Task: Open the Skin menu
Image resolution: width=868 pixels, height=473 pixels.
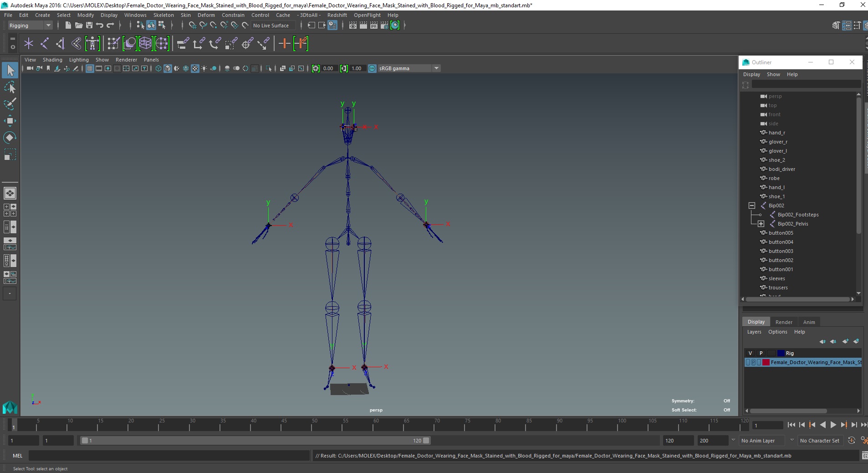Action: pos(185,15)
